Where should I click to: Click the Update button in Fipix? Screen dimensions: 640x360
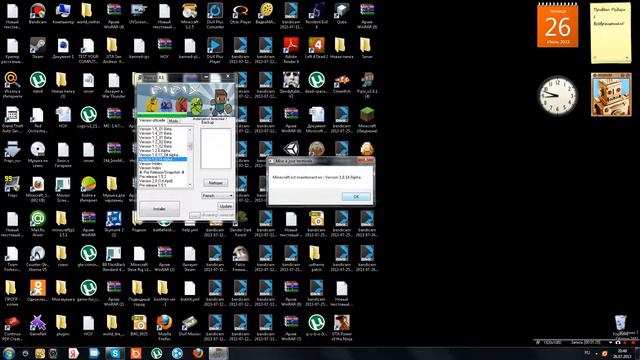226,206
